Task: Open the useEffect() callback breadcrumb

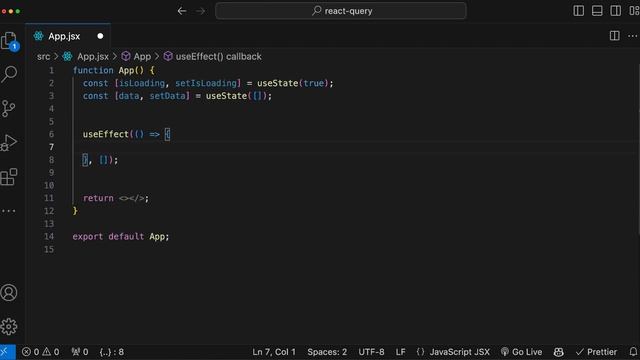Action: tap(213, 57)
